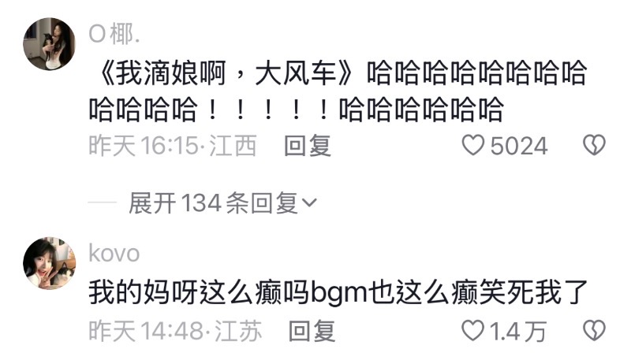This screenshot has height=364, width=631.
Task: Tap broken heart icon on kovo's comment
Action: pos(595,331)
